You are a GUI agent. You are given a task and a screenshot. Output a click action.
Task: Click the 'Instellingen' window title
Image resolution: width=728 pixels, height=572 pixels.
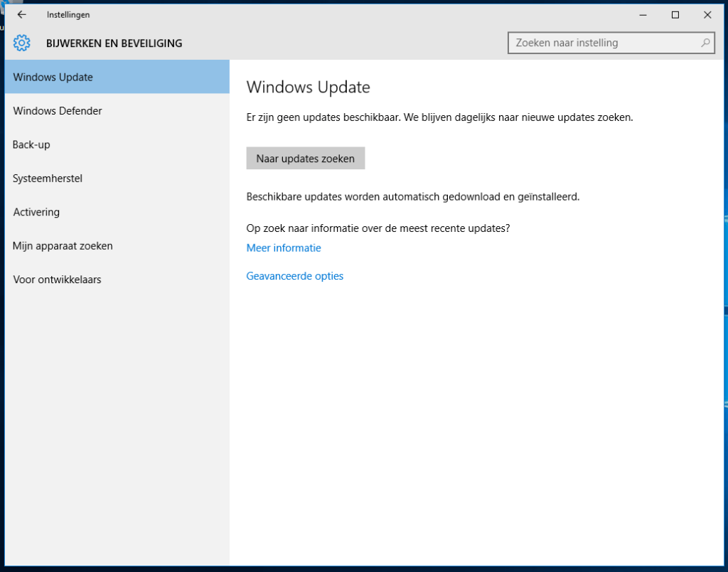68,15
